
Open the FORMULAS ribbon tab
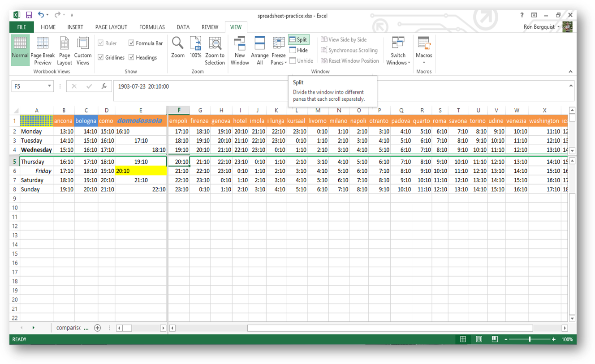tap(152, 27)
